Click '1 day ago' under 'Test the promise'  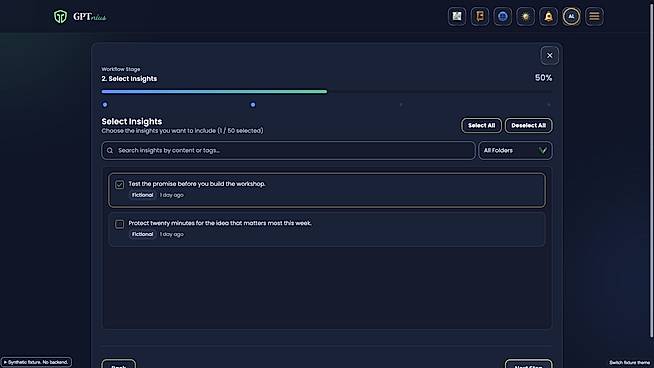(x=171, y=195)
